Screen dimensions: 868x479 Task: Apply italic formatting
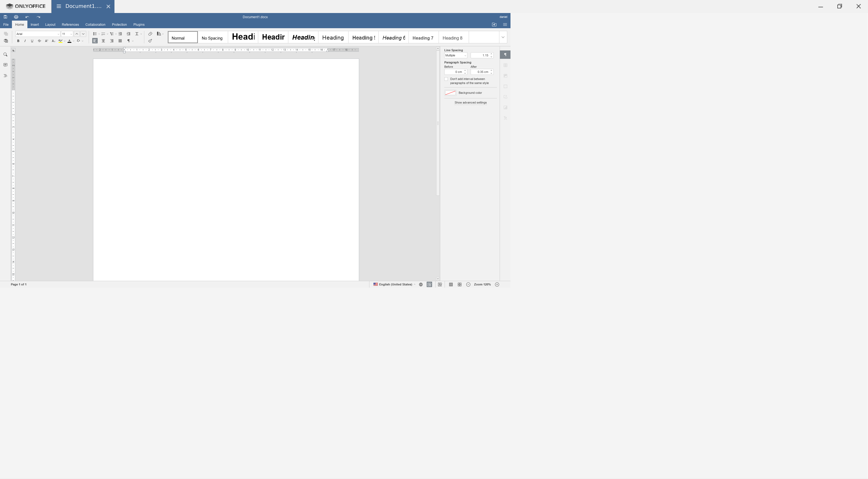pyautogui.click(x=25, y=41)
